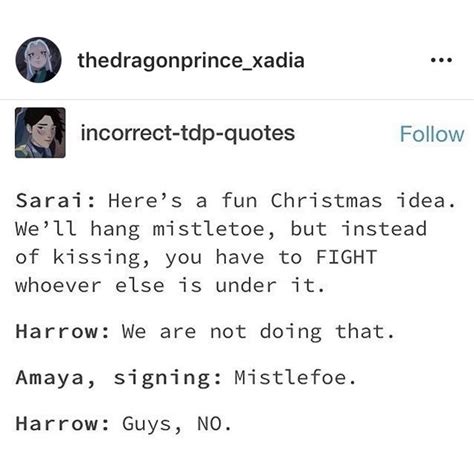Click the word Mistlefoe in the post
Image resolution: width=474 pixels, height=474 pixels.
295,378
